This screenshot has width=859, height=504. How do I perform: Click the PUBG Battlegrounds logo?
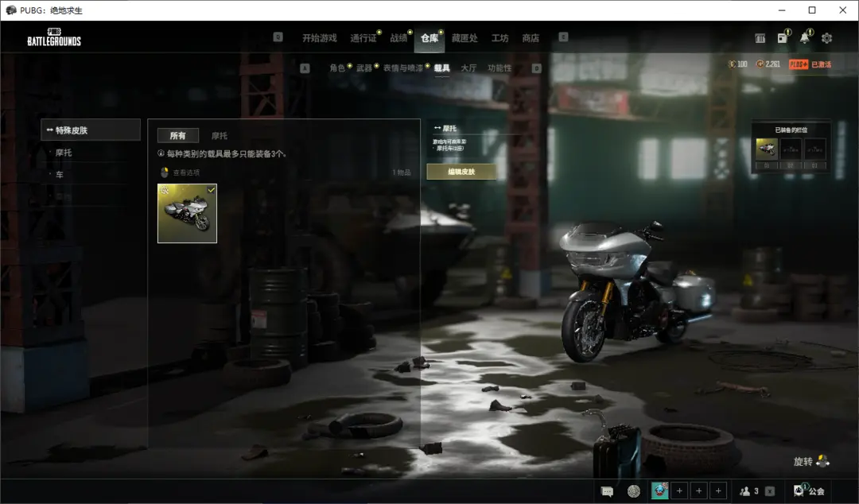click(54, 37)
